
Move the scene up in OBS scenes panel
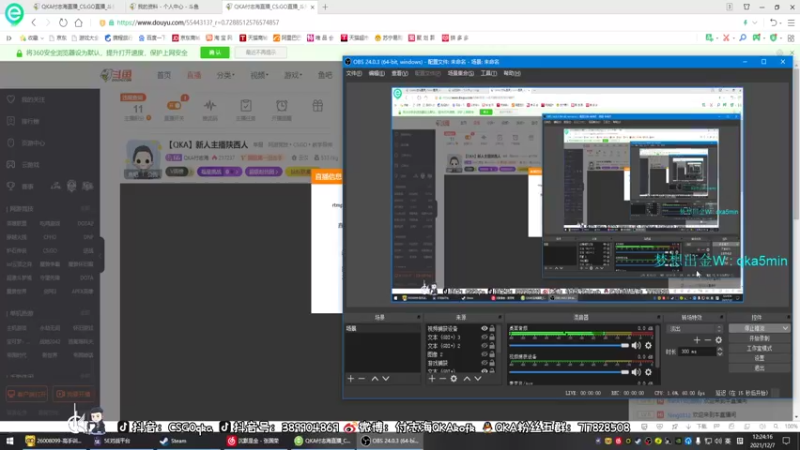coord(375,379)
